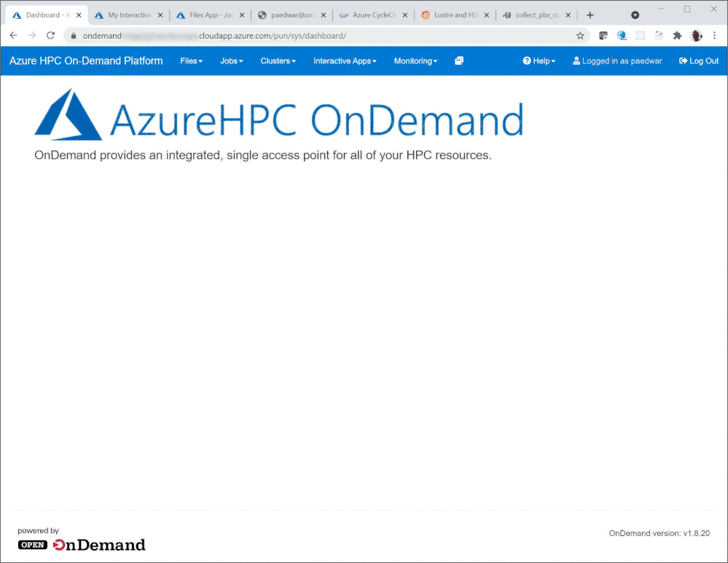The image size is (728, 563).
Task: Reload the page with the refresh icon
Action: 50,35
